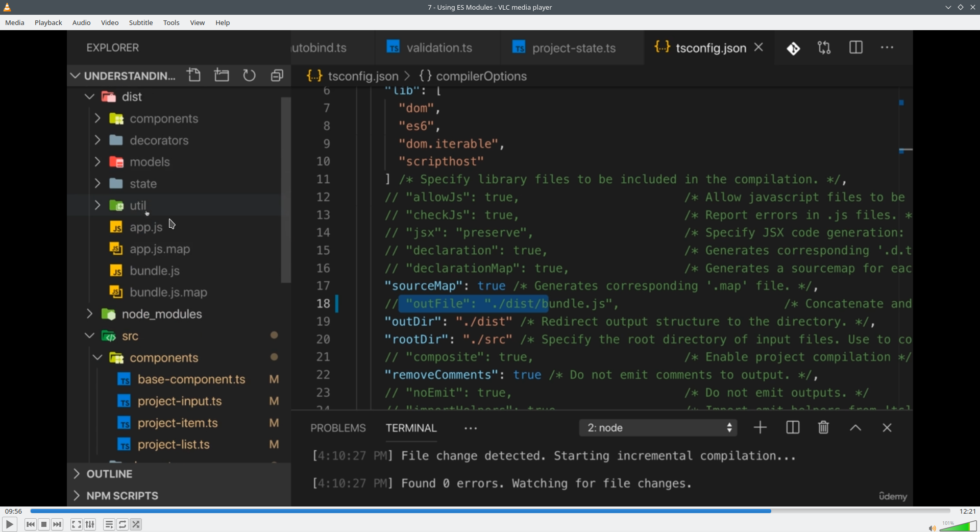This screenshot has width=980, height=532.
Task: Click the open changes compare icon
Action: point(824,48)
